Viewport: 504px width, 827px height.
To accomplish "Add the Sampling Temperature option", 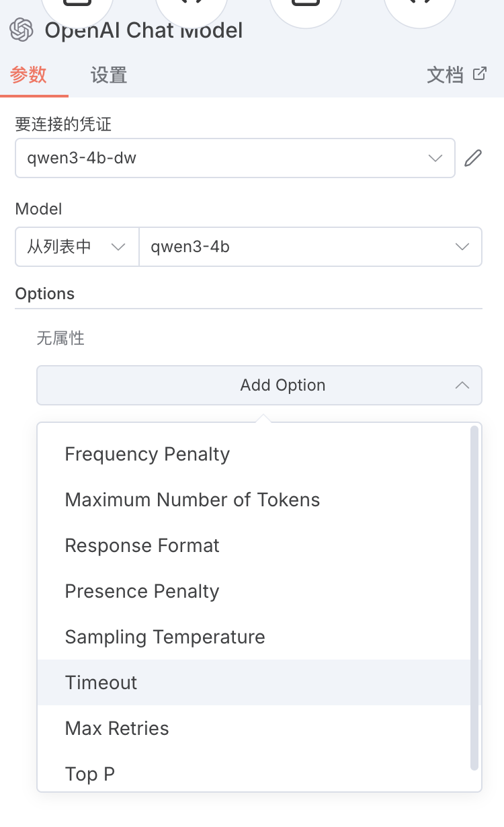I will click(165, 637).
